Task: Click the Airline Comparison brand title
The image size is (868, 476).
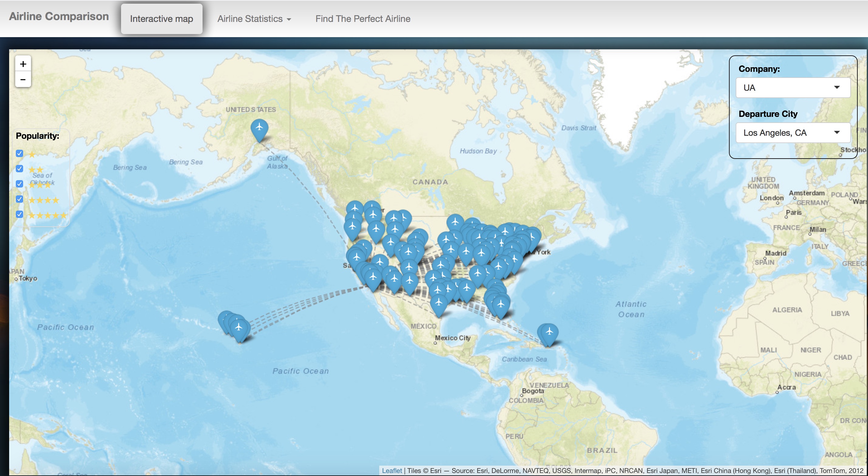Action: coord(59,16)
